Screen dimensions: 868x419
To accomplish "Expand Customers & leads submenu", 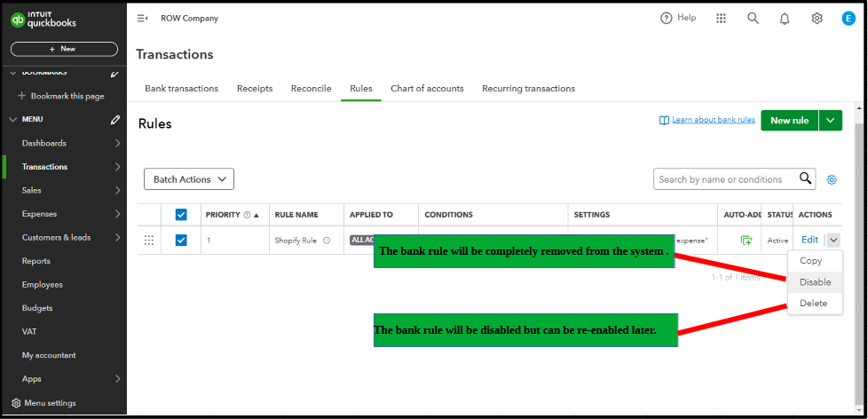I will (117, 237).
